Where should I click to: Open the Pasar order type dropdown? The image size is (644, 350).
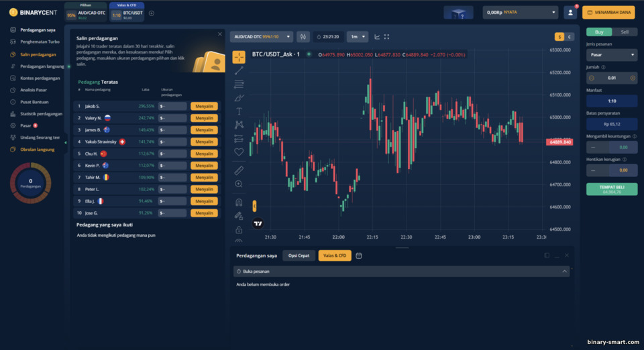coord(612,54)
